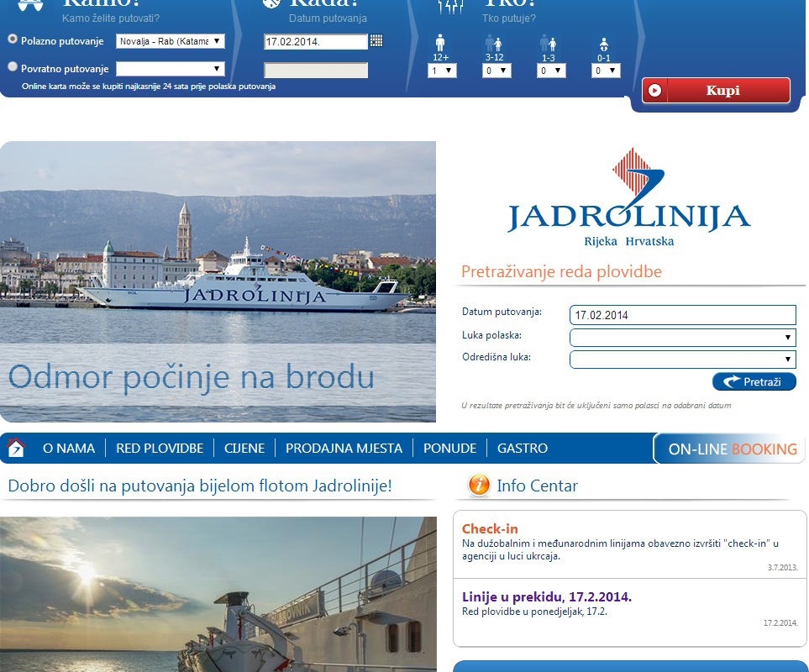Open the calendar picker beside the travel date
This screenshot has height=672, width=809.
(376, 40)
